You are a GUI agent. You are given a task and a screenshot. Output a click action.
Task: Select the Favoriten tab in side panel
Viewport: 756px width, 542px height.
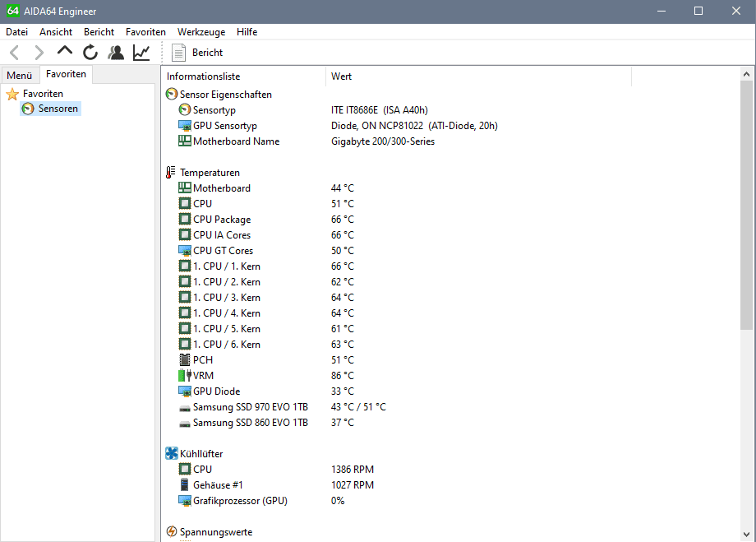pos(66,74)
